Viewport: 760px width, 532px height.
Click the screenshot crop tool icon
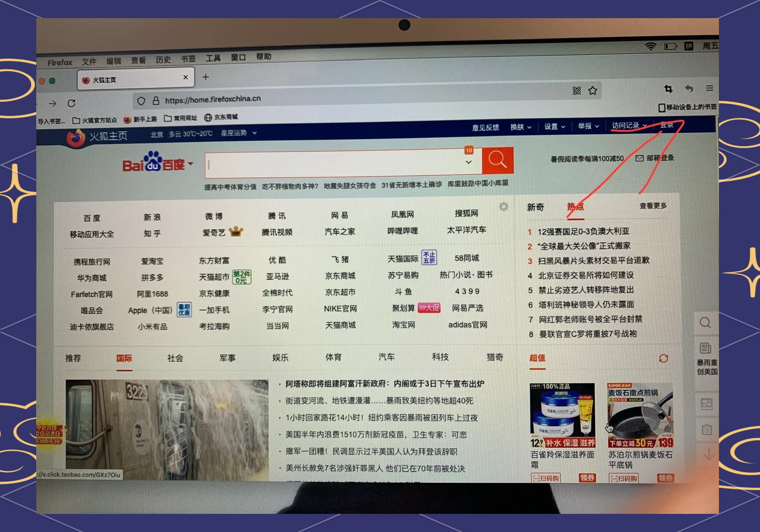click(x=668, y=88)
